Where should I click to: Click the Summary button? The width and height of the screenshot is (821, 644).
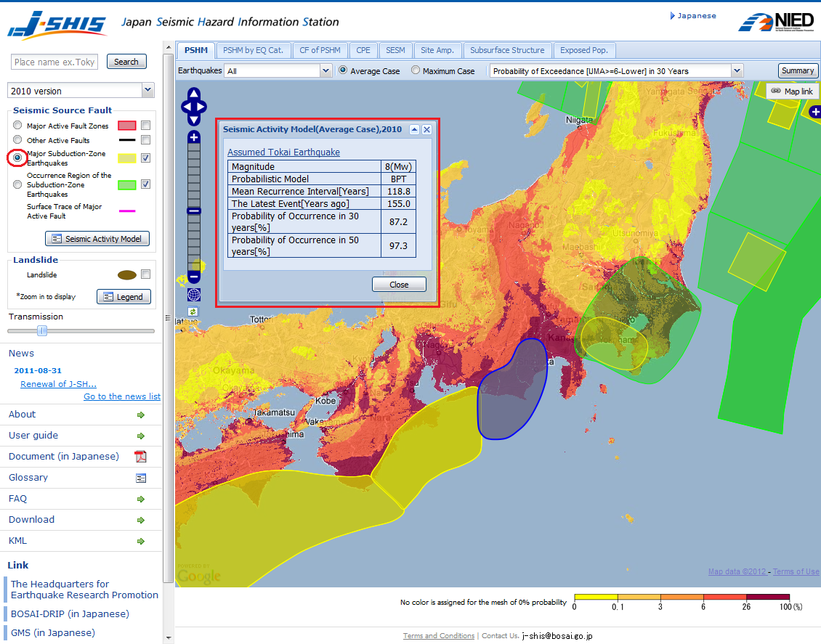(x=798, y=70)
